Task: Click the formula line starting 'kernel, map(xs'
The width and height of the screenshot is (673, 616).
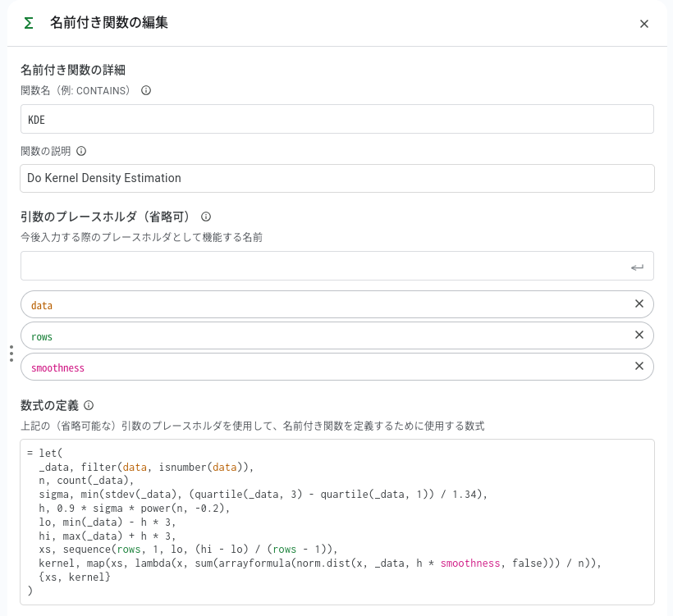Action: [x=320, y=564]
